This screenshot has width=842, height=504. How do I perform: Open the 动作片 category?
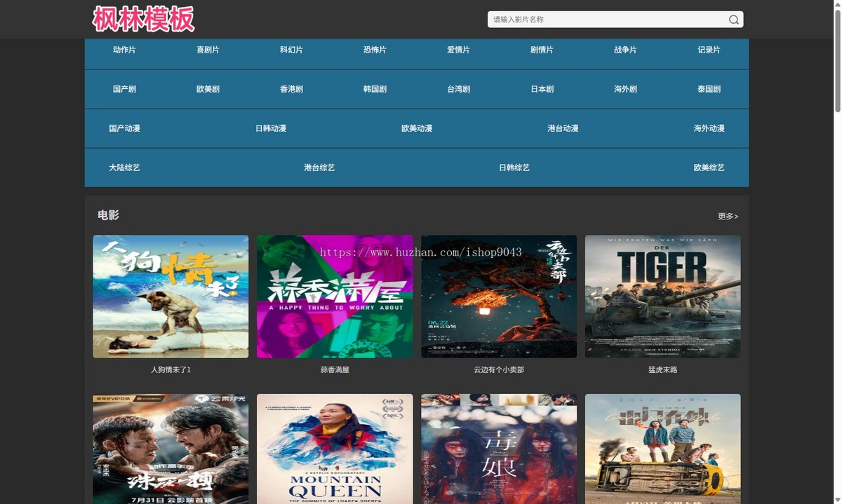pyautogui.click(x=124, y=50)
